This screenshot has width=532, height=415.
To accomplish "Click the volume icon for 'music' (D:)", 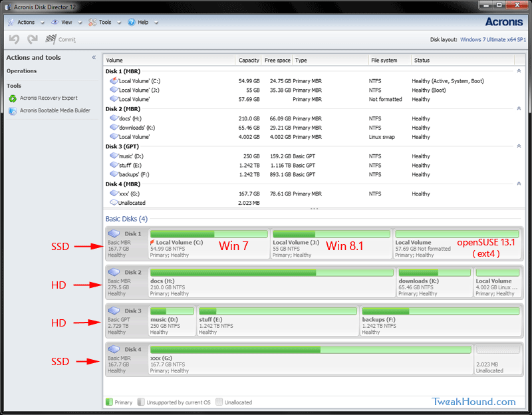I will [114, 156].
